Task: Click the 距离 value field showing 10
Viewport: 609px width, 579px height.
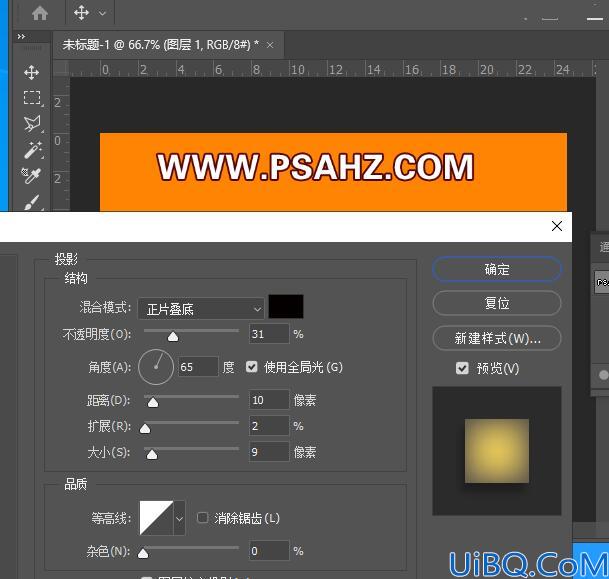Action: (x=269, y=400)
